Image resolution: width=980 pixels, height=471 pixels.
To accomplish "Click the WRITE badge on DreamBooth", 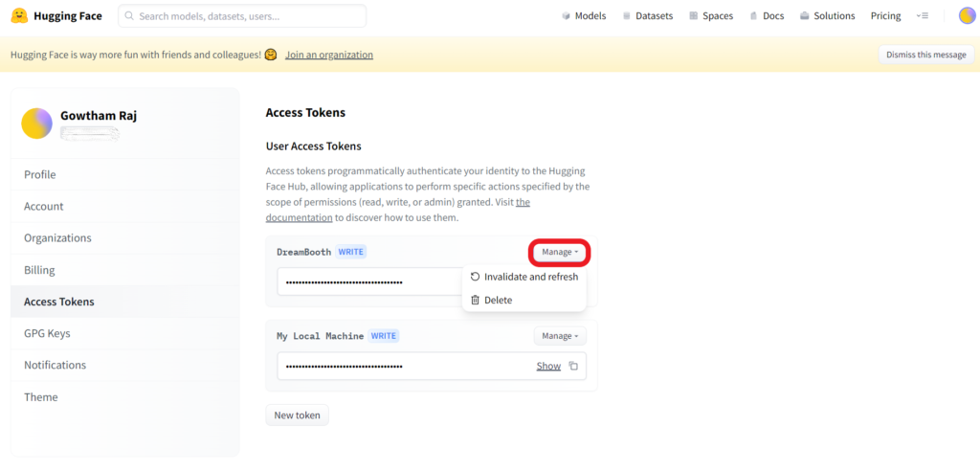I will pos(350,252).
